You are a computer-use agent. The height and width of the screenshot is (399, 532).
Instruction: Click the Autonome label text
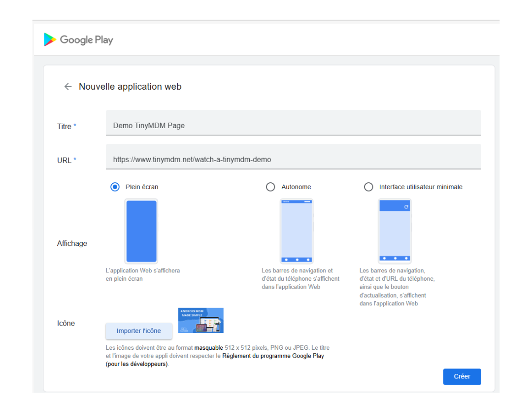point(296,187)
